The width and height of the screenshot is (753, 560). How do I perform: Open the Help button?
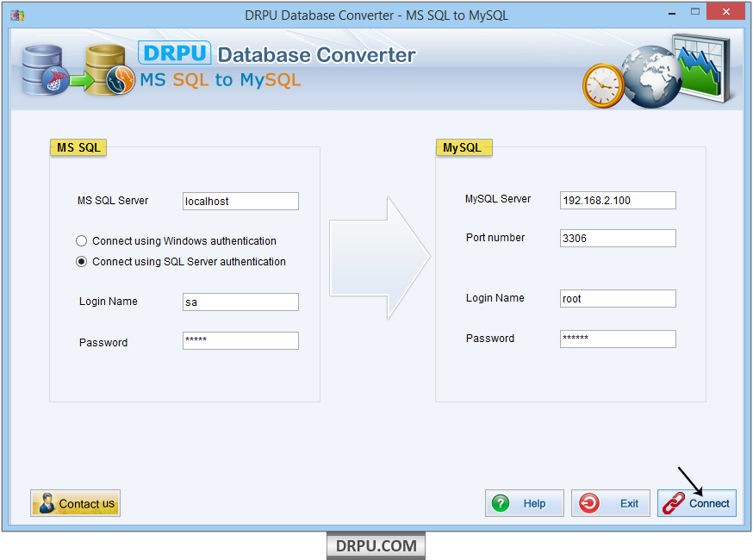coord(525,503)
